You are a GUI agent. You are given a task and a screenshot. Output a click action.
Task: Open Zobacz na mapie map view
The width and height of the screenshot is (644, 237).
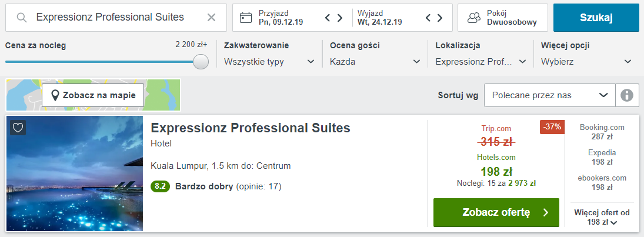tap(93, 95)
